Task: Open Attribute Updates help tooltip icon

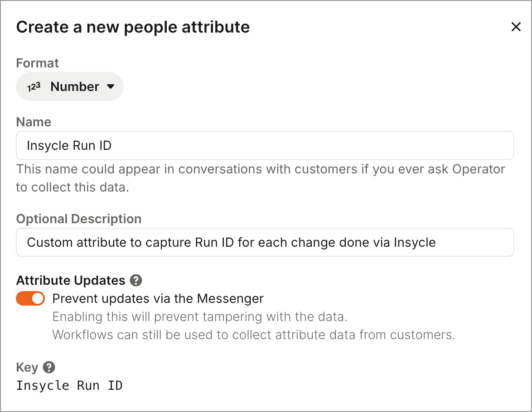Action: coord(136,280)
